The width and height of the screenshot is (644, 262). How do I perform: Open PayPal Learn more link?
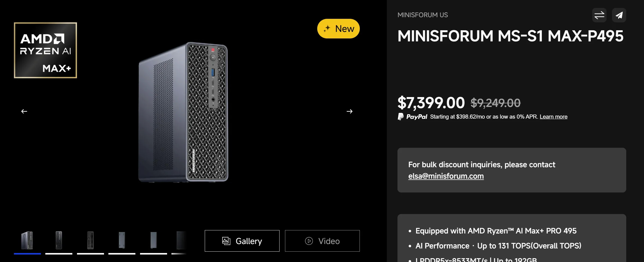point(553,117)
